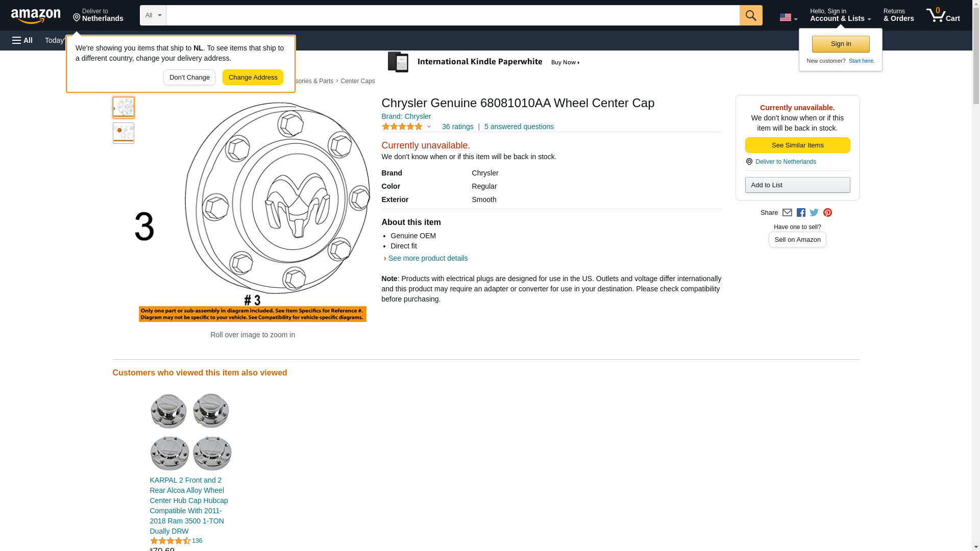Click the 5 answered questions link
The image size is (980, 551).
519,127
